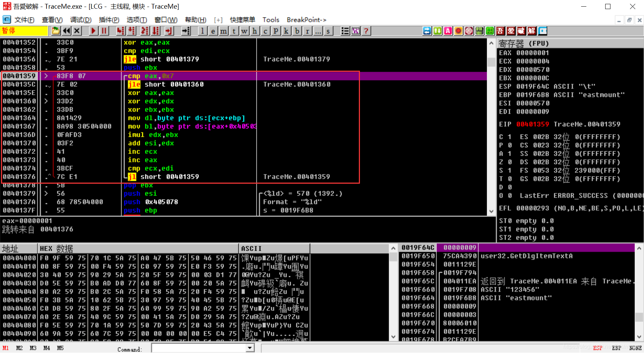Click the EBP stack-lock button
Image resolution: width=644 pixels, height=353 pixels.
pos(616,348)
